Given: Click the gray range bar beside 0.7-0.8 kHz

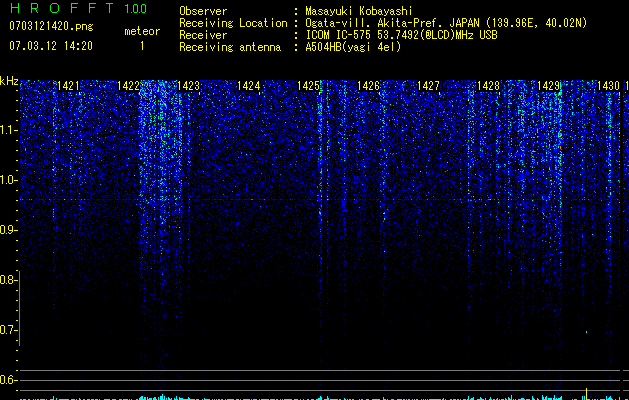Looking at the screenshot, I should click(x=19, y=308).
